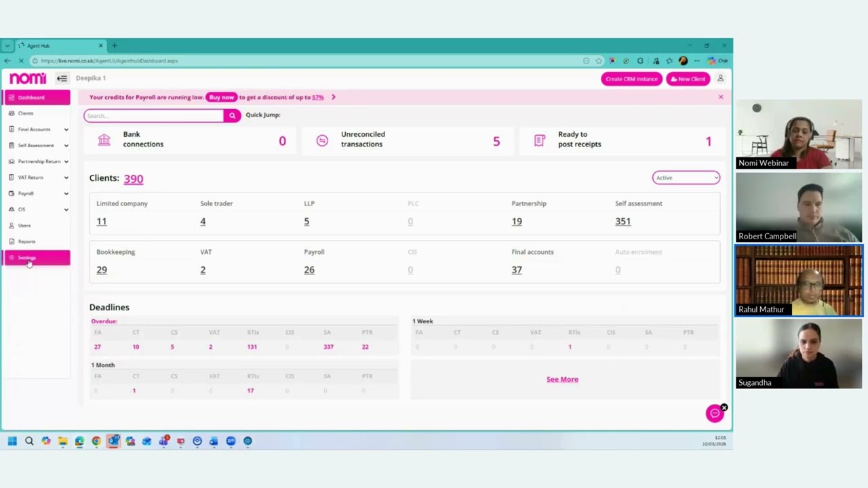Viewport: 868px width, 488px height.
Task: Open Payroll clients count 26
Action: coord(309,270)
